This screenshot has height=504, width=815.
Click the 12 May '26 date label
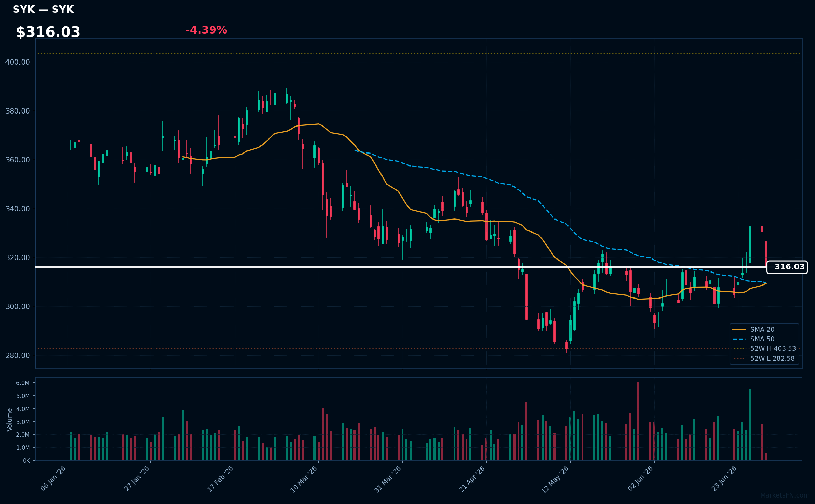click(x=556, y=479)
